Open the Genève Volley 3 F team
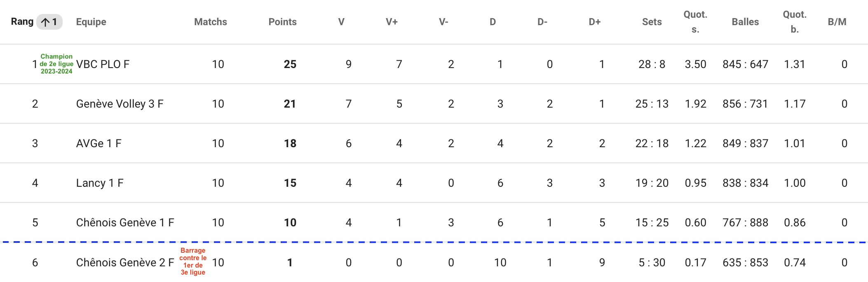 [x=120, y=104]
